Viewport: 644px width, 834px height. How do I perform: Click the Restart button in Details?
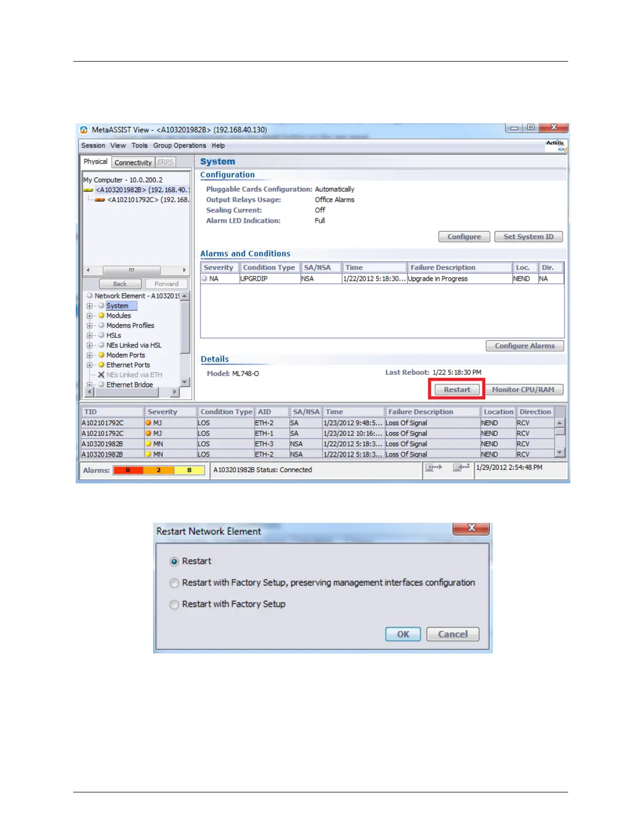(457, 390)
